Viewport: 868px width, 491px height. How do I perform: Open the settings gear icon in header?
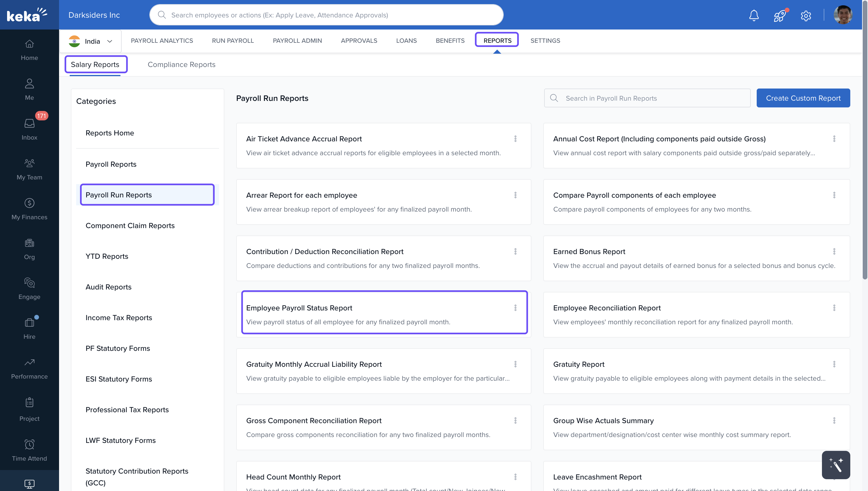pos(806,16)
